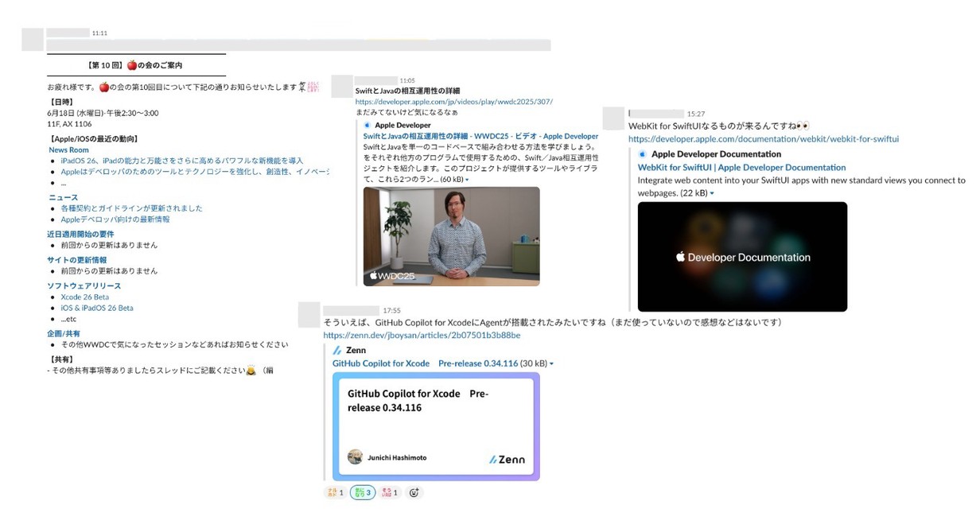The height and width of the screenshot is (528, 980).
Task: Click the WWDC25 video thumbnail with presenter
Action: click(451, 236)
